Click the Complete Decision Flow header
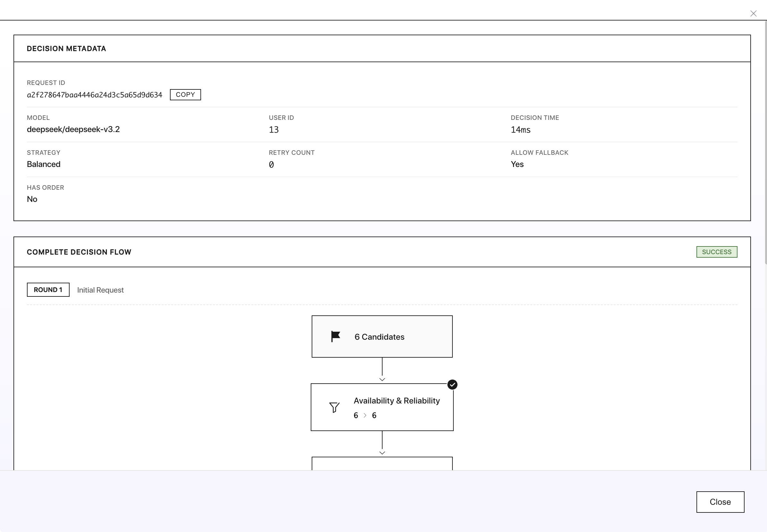Screen dimensions: 767x532 (x=79, y=252)
